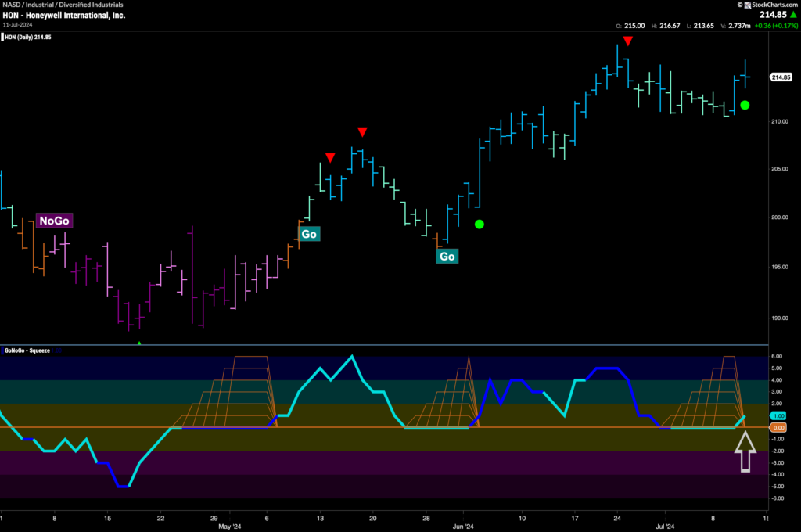Select the GoNoGo - Squeeze panel label
Screen dimensions: 801x532
pyautogui.click(x=27, y=350)
